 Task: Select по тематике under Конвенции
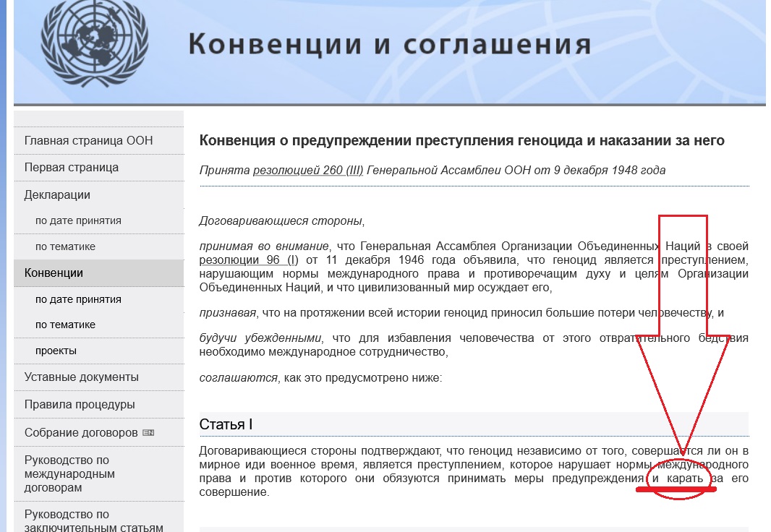point(65,325)
